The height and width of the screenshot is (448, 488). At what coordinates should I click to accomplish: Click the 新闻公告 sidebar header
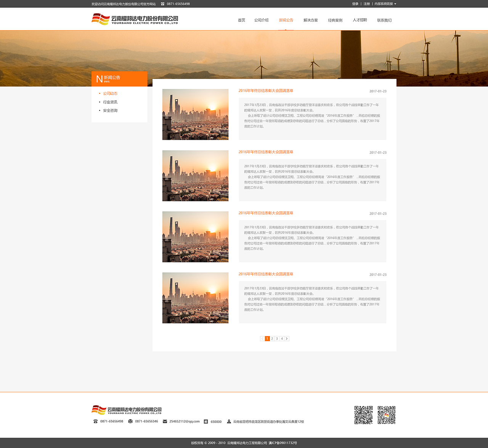(x=119, y=79)
